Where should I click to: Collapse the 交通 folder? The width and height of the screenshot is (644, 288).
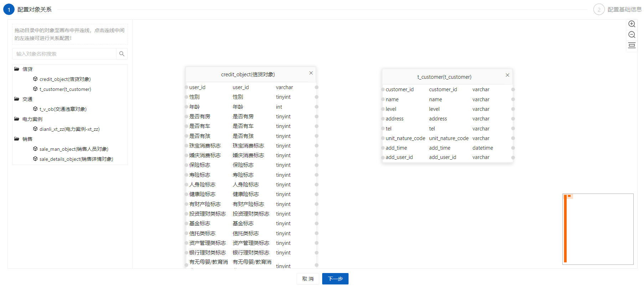coord(17,99)
